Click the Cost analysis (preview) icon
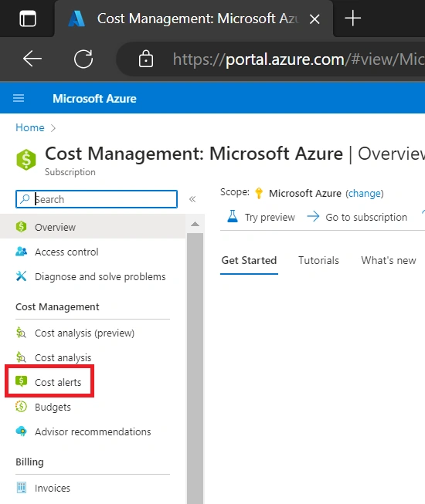The width and height of the screenshot is (425, 504). [x=21, y=333]
